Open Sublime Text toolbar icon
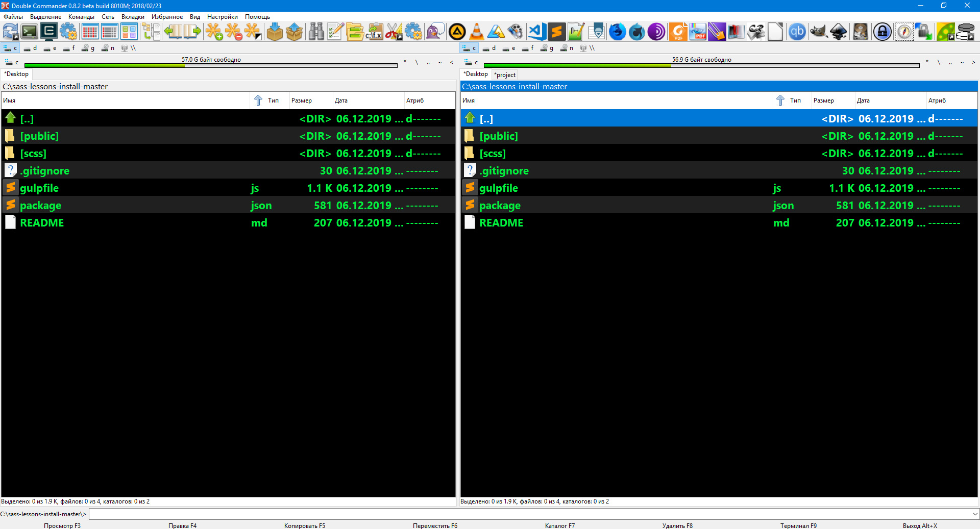Image resolution: width=980 pixels, height=529 pixels. pos(556,32)
